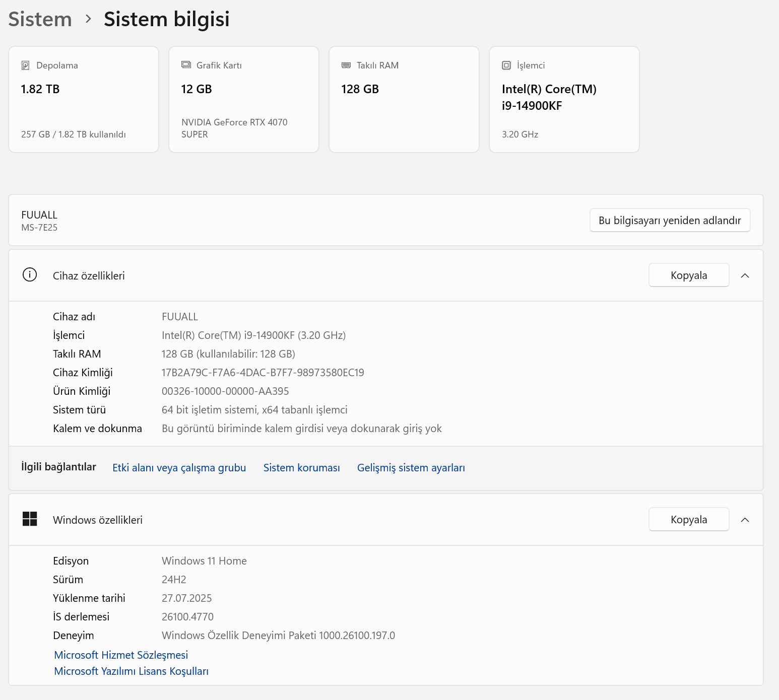779x700 pixels.
Task: Click the Windows logo beside Windows özellikleri
Action: [x=30, y=519]
